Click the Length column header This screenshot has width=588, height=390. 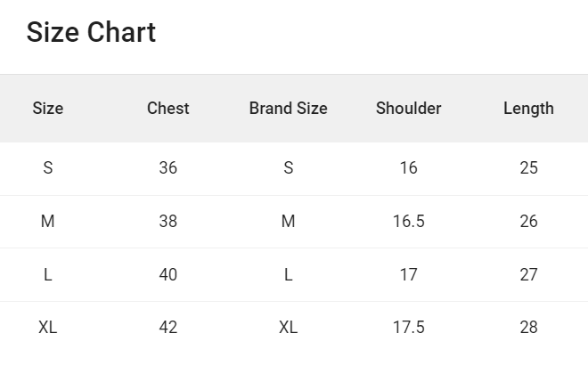[x=528, y=109]
